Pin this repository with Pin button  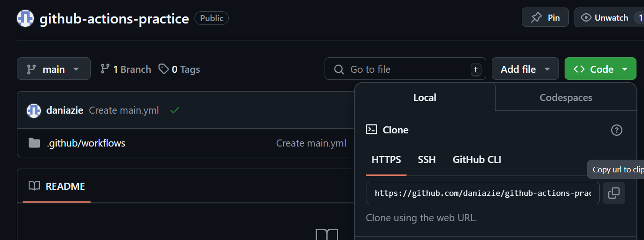[545, 17]
